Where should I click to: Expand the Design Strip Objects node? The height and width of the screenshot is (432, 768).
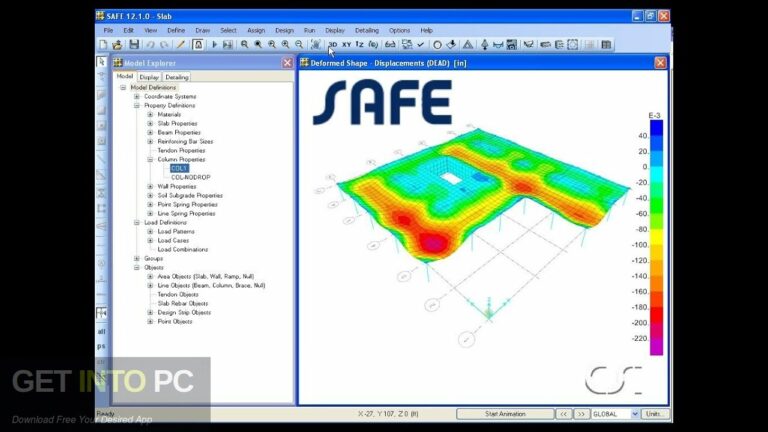click(x=150, y=312)
